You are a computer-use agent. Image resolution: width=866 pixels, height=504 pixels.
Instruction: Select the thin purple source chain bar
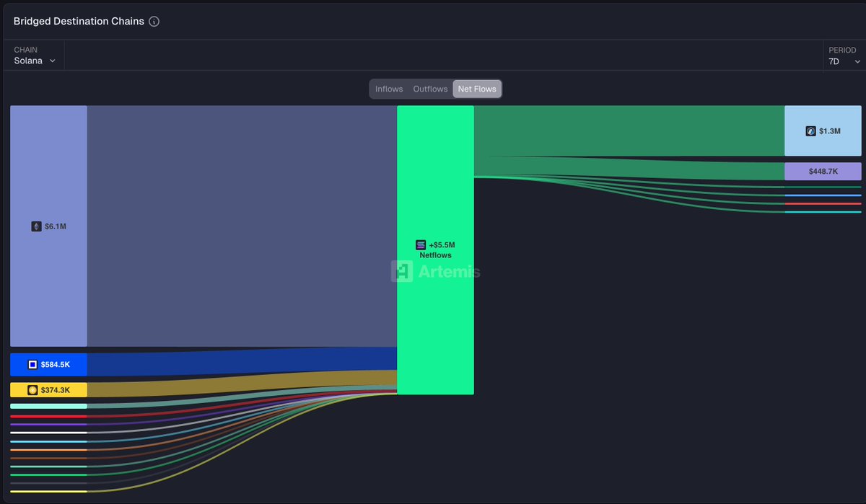(x=48, y=425)
